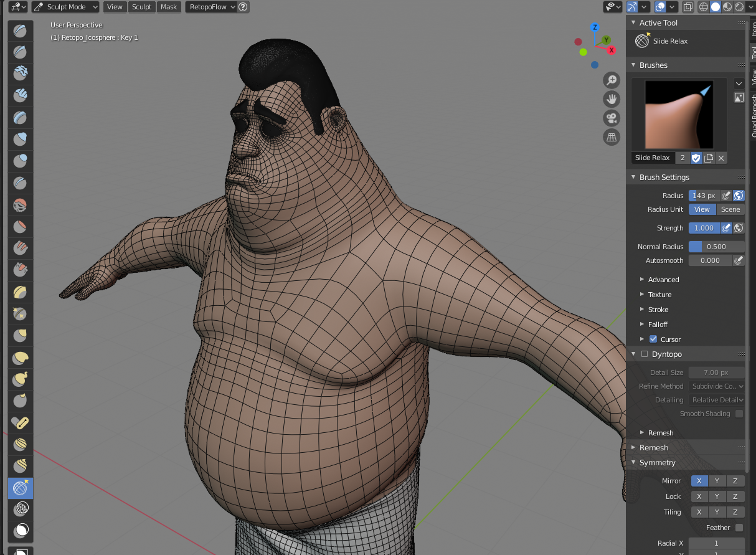
Task: Select the Draw sculpt brush
Action: pos(21,31)
